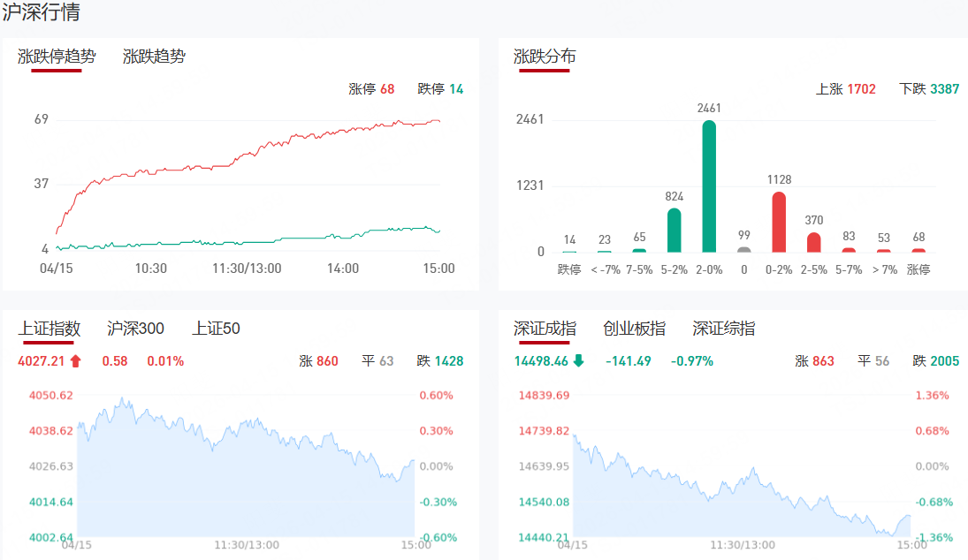Select the 深证成指 tab
The height and width of the screenshot is (560, 968).
[x=545, y=329]
